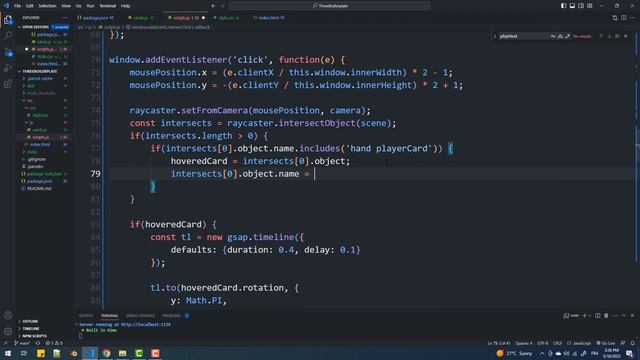Switch to the index.html editor tab
The width and height of the screenshot is (640, 360).
[270, 18]
